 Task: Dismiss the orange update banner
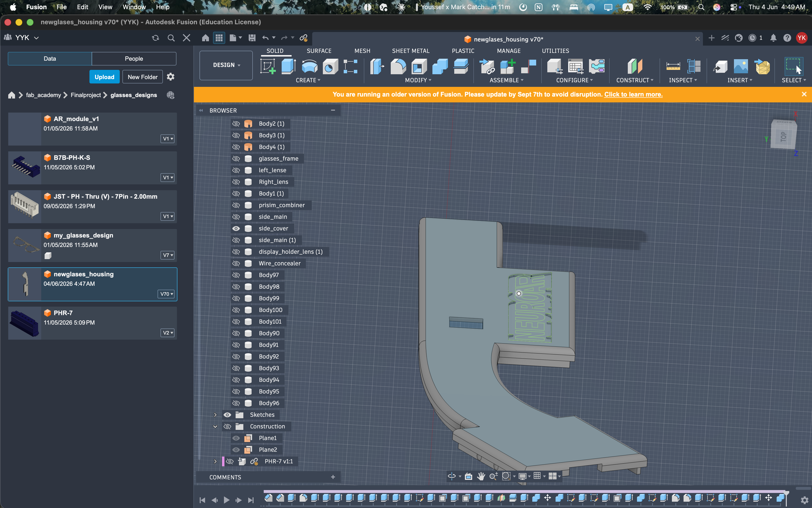[x=804, y=94]
